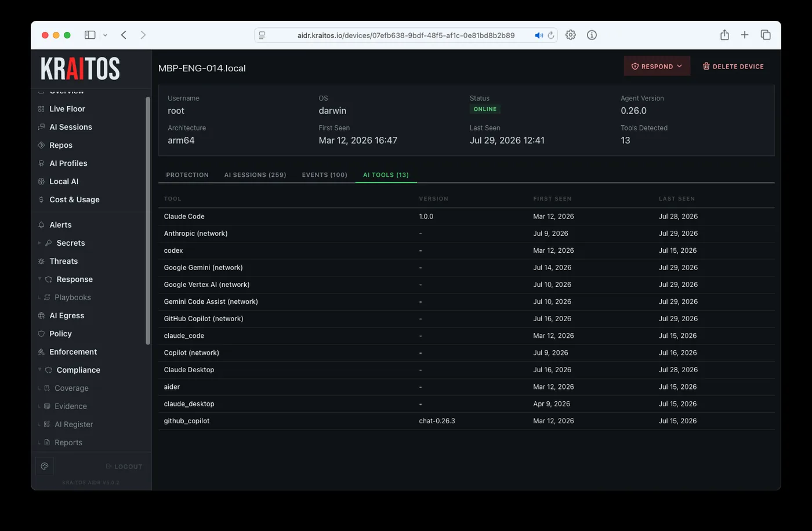Click the AI Register sidebar icon
The image size is (812, 531).
tap(47, 424)
